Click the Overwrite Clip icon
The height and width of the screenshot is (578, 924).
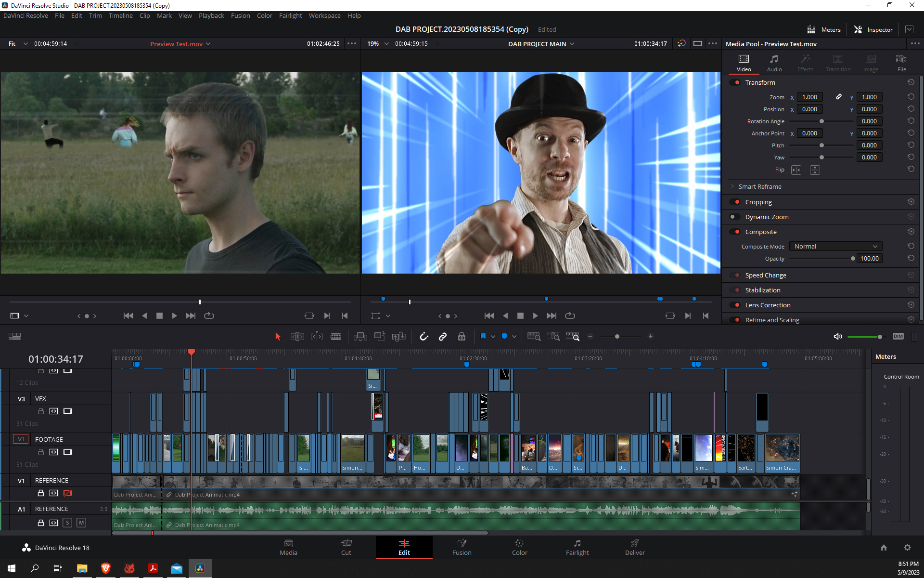click(x=380, y=337)
